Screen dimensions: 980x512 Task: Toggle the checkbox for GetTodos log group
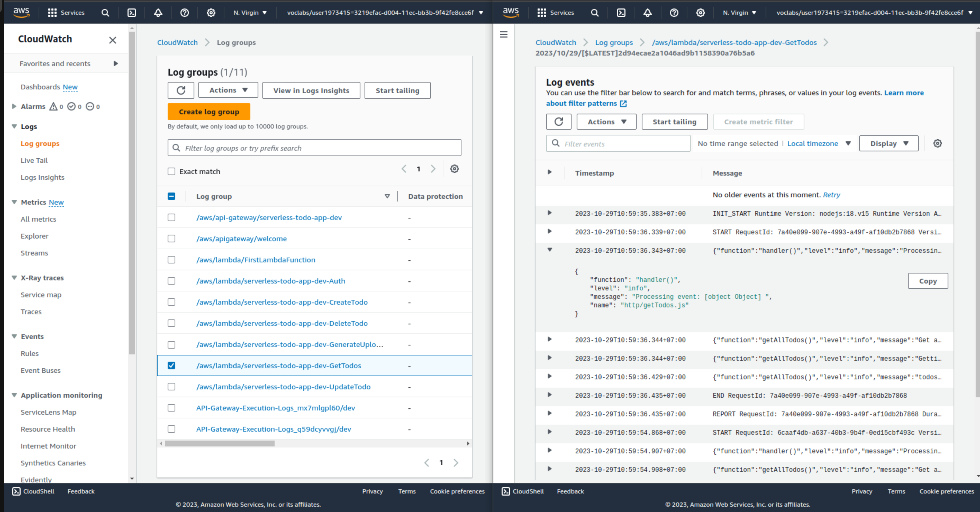172,365
